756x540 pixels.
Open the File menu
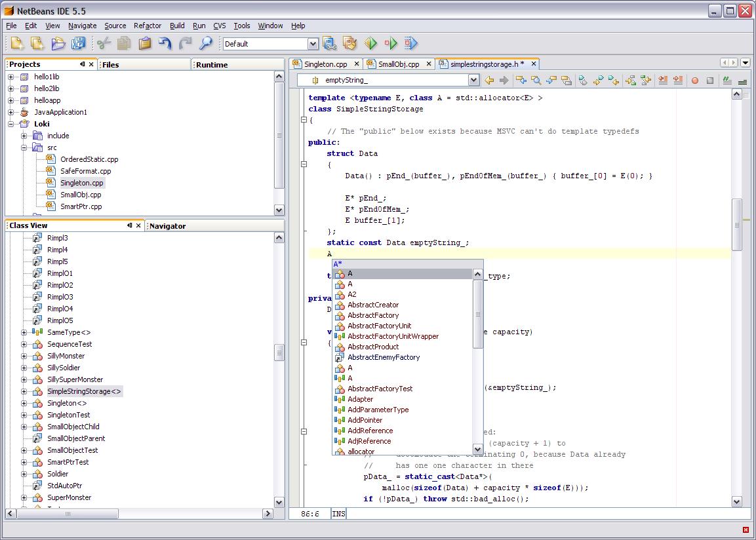[11, 26]
